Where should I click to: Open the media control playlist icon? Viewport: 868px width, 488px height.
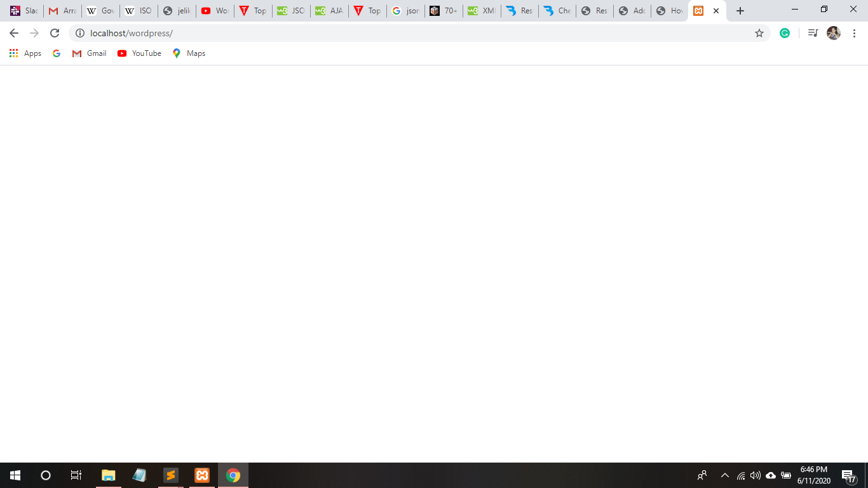point(813,33)
